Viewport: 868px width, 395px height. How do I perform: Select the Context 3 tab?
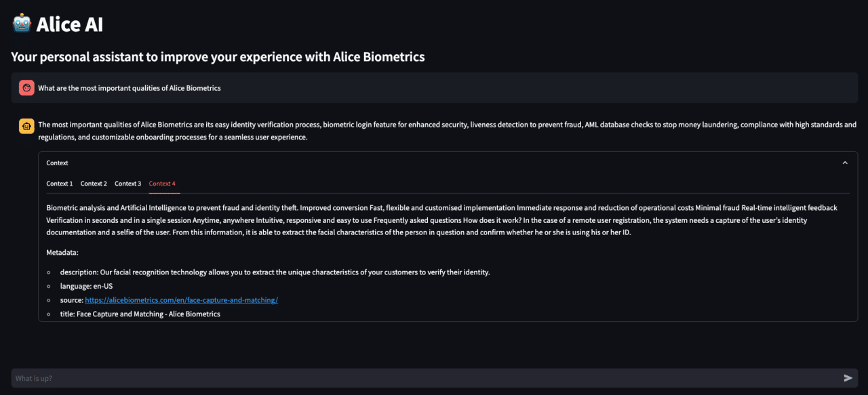(128, 184)
